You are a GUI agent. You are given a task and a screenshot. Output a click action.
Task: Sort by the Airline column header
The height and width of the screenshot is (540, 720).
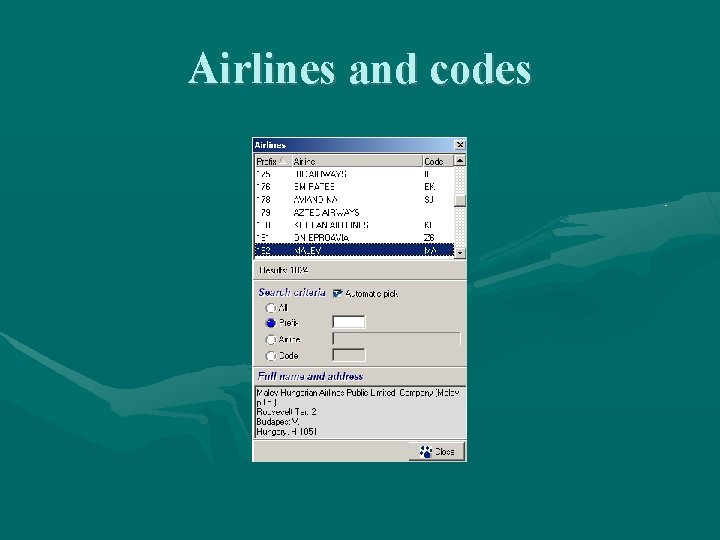click(357, 161)
